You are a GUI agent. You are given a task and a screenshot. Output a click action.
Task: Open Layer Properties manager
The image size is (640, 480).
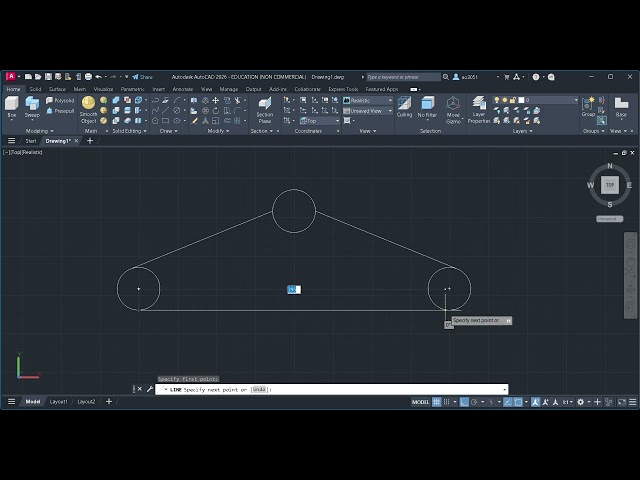[x=479, y=109]
